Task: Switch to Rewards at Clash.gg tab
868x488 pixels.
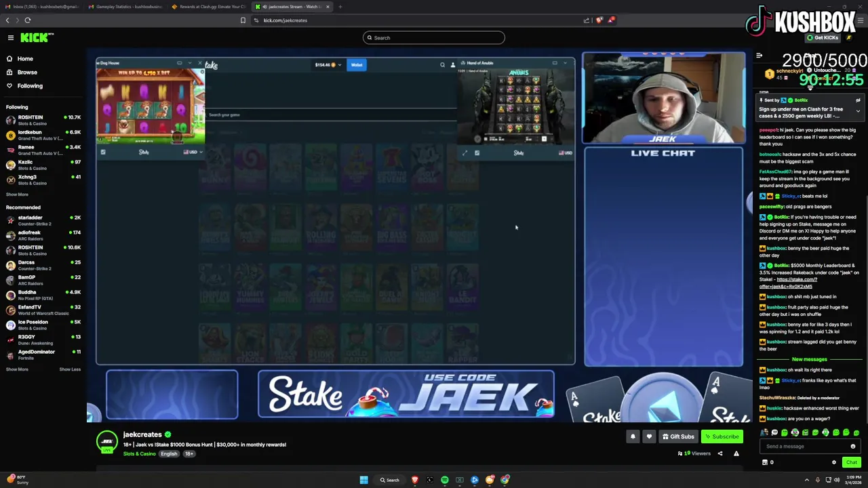Action: (x=210, y=7)
